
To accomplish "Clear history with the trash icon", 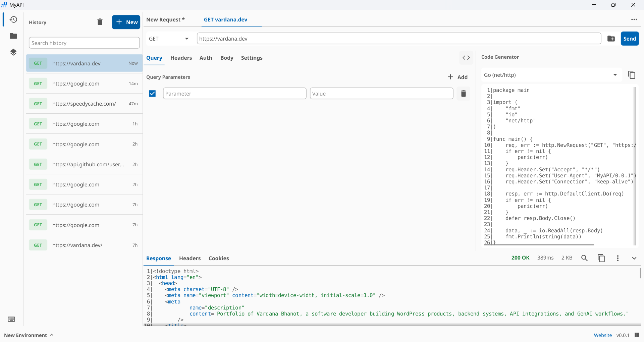I will [100, 22].
